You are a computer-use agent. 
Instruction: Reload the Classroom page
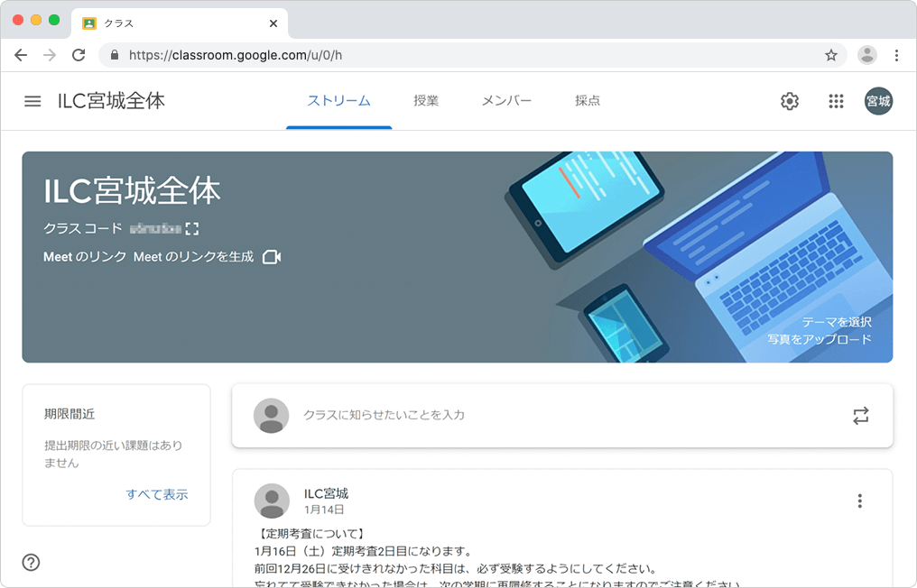(x=79, y=55)
